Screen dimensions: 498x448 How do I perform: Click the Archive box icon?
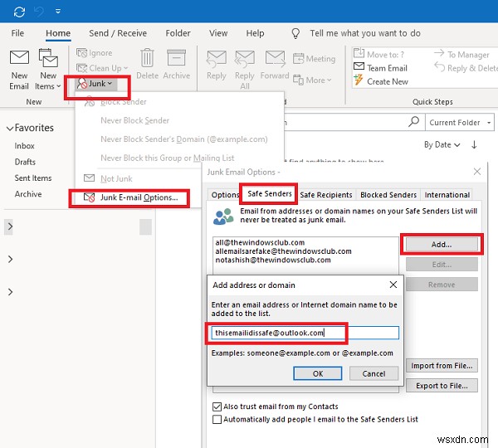(176, 58)
